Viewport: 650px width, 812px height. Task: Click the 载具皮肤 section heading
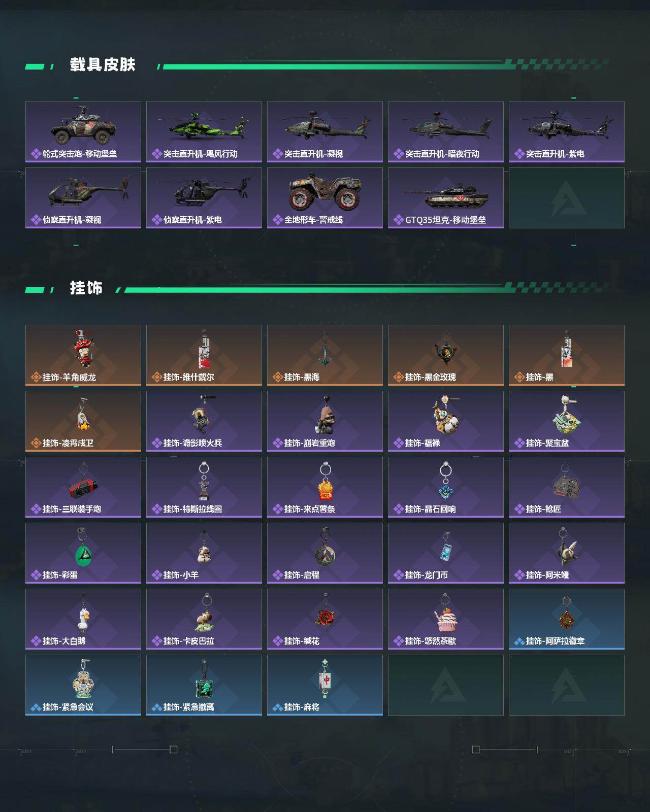103,65
